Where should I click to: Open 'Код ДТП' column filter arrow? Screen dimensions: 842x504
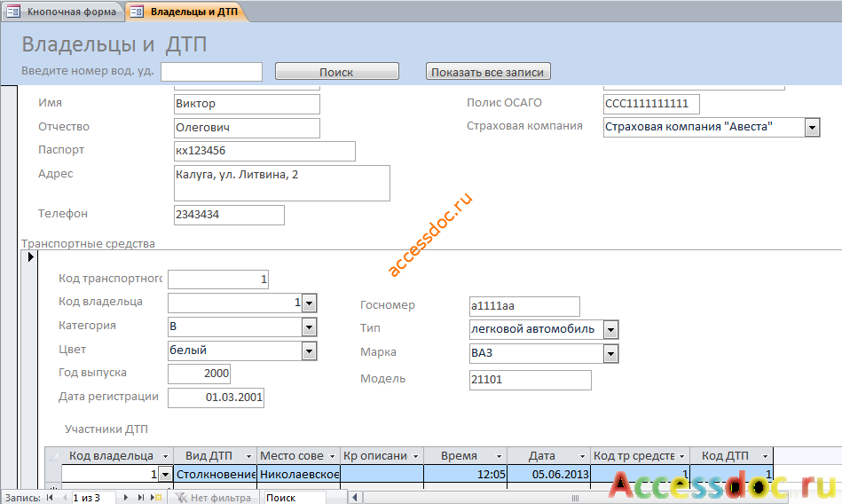(765, 456)
